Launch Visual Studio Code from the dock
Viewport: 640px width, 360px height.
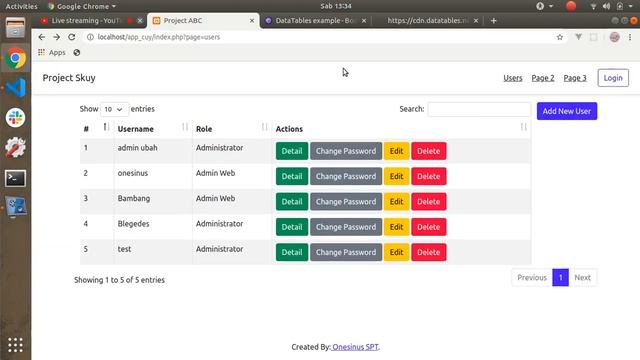(16, 88)
